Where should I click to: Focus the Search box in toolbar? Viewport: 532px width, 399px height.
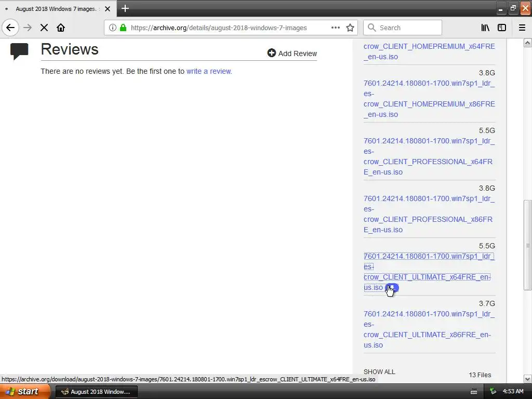point(403,28)
